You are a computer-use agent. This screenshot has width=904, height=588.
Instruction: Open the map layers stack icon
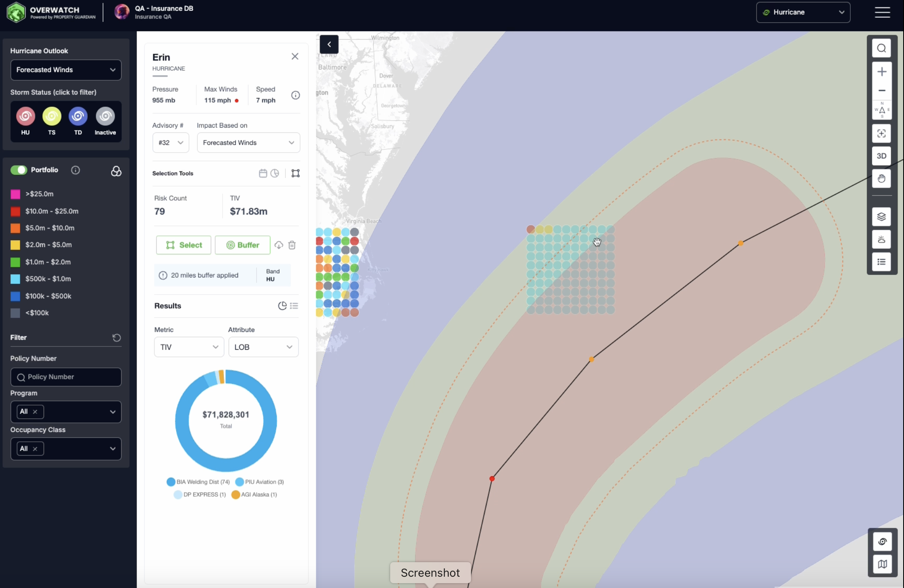(881, 217)
